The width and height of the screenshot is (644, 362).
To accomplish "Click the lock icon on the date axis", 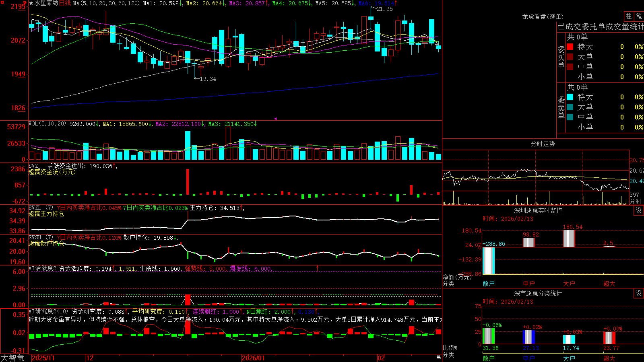I will click(x=439, y=357).
